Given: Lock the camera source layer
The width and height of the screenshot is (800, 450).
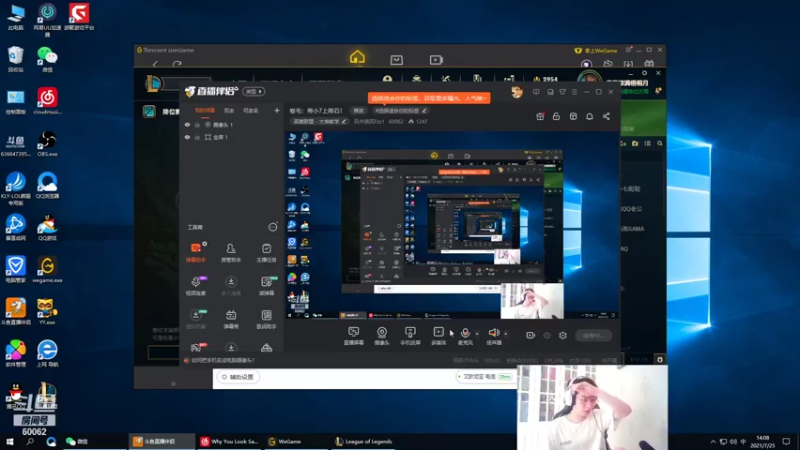Looking at the screenshot, I should (197, 124).
